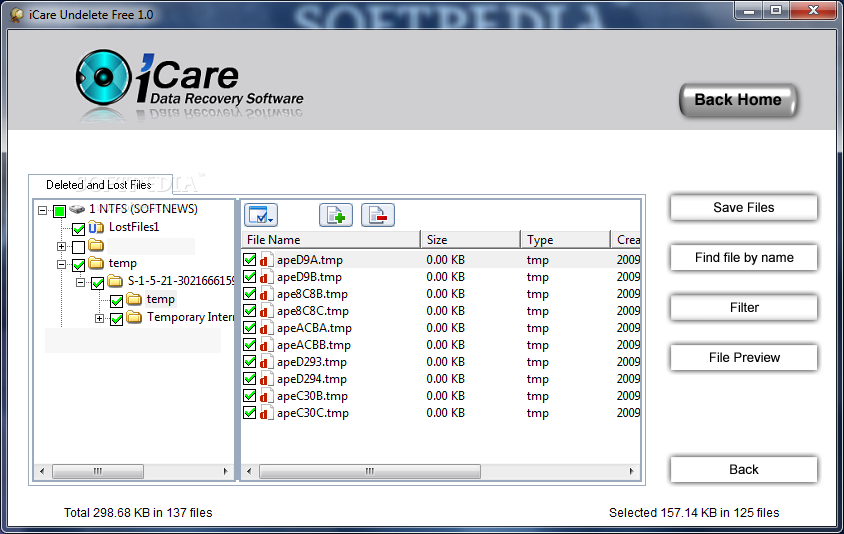Expand the Temporary Internet folder node
Image resolution: width=844 pixels, height=534 pixels.
99,319
